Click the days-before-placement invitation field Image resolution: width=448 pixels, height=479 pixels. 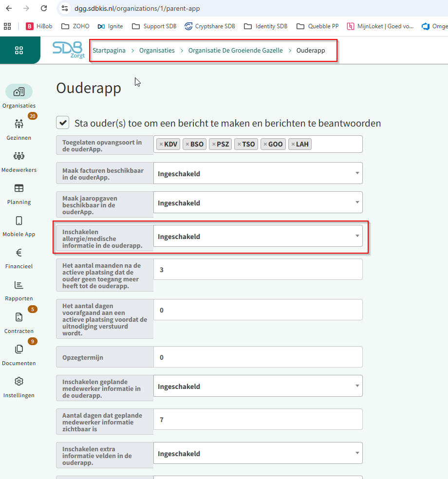[x=258, y=310]
